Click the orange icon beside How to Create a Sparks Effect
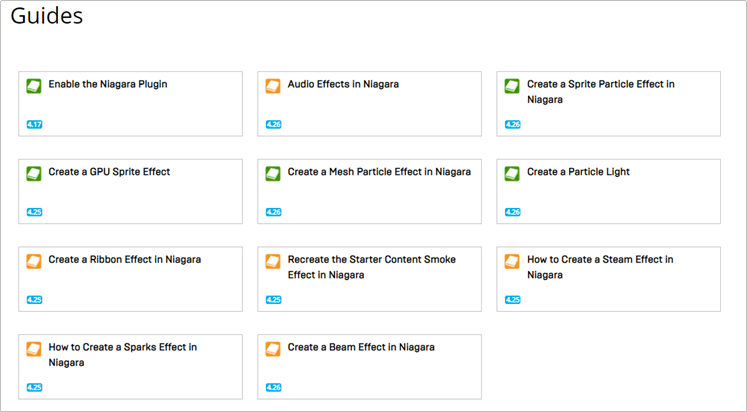The height and width of the screenshot is (412, 747). click(x=34, y=349)
